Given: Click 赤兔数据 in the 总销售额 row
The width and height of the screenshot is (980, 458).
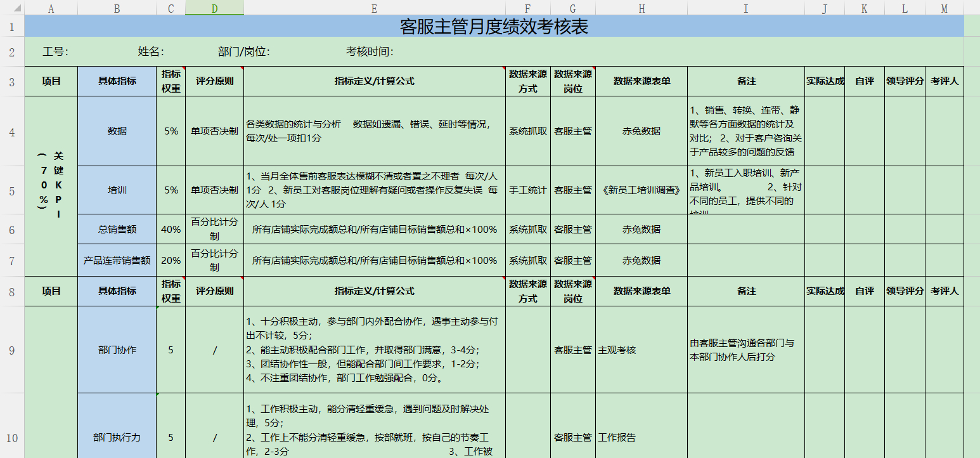Looking at the screenshot, I should (x=642, y=229).
